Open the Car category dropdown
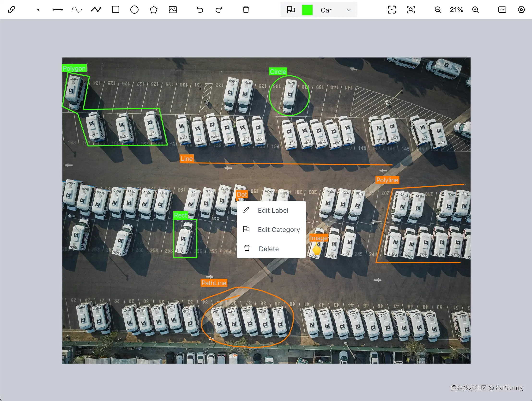Image resolution: width=532 pixels, height=401 pixels. pos(326,10)
